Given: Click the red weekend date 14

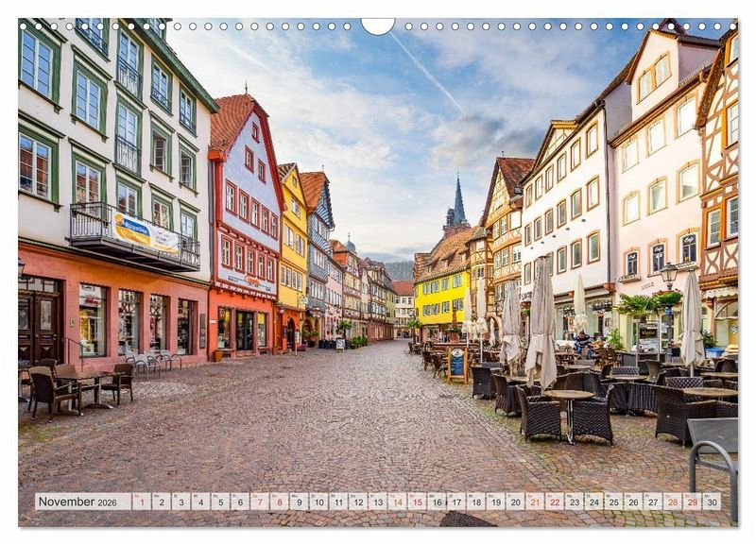Looking at the screenshot, I should (397, 502).
